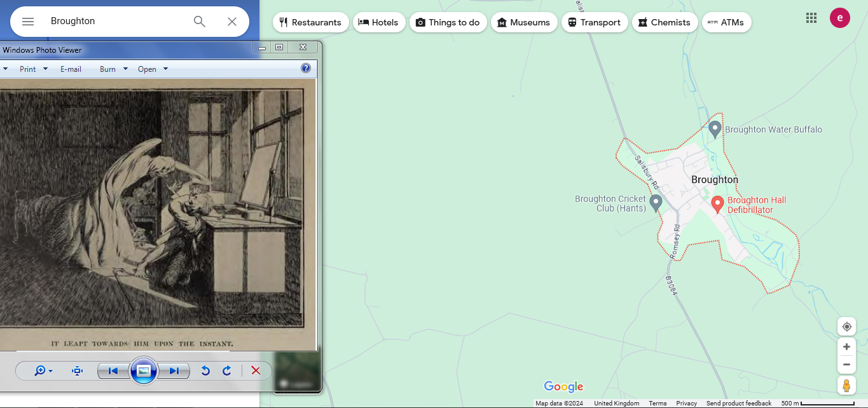Viewport: 868px width, 408px height.
Task: Zoom out the map with minus button
Action: pyautogui.click(x=846, y=365)
